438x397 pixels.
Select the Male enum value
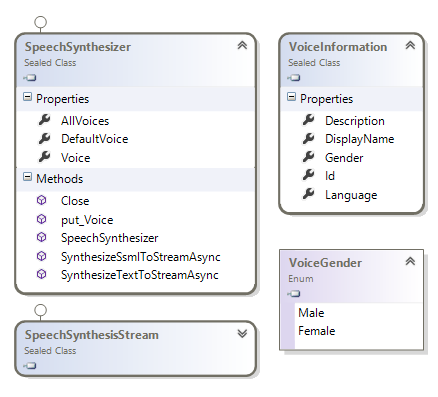[311, 313]
